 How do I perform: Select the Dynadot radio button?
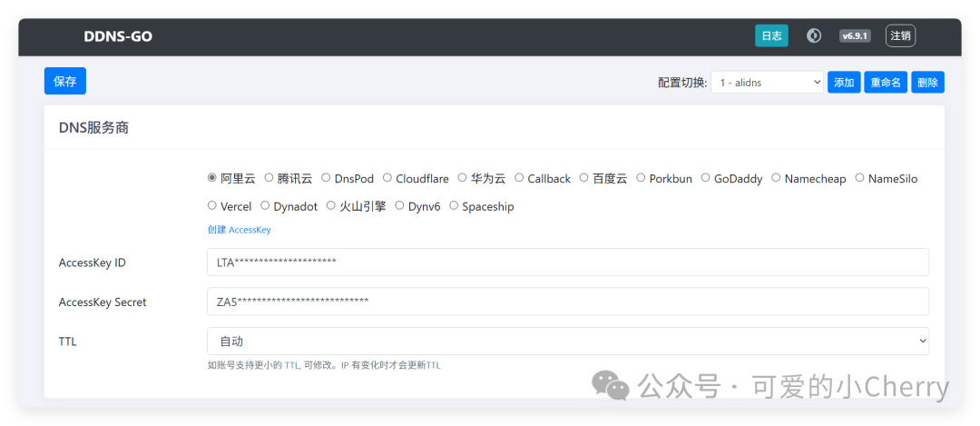tap(265, 205)
